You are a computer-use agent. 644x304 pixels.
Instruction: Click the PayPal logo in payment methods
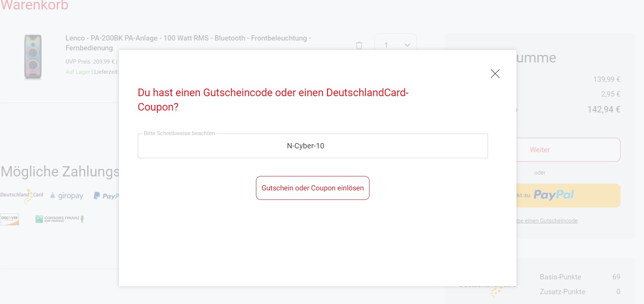(x=106, y=196)
